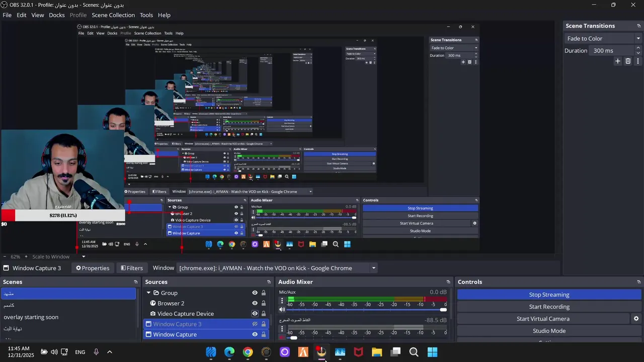Image resolution: width=644 pixels, height=362 pixels.
Task: Unlock the Browser 2 source
Action: click(263, 303)
